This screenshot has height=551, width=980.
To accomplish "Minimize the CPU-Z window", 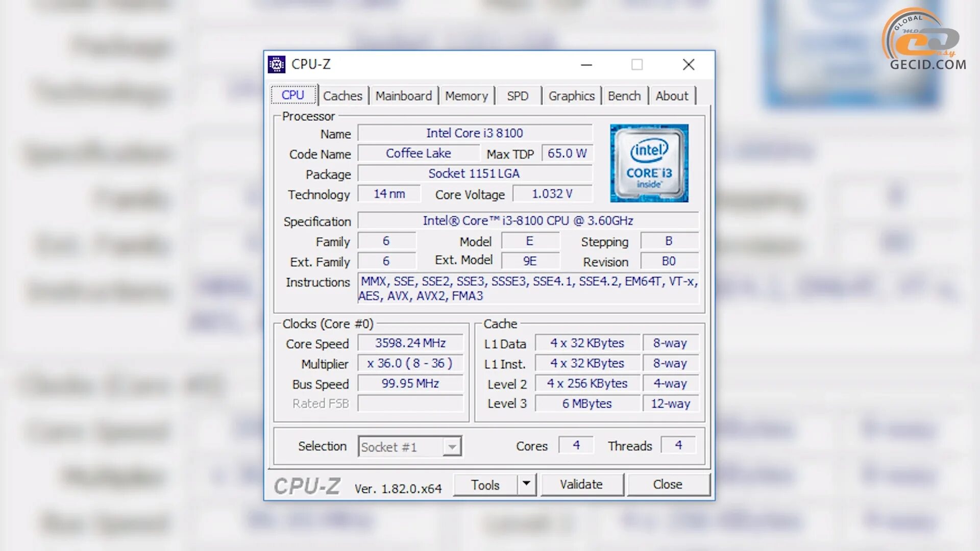I will coord(586,65).
